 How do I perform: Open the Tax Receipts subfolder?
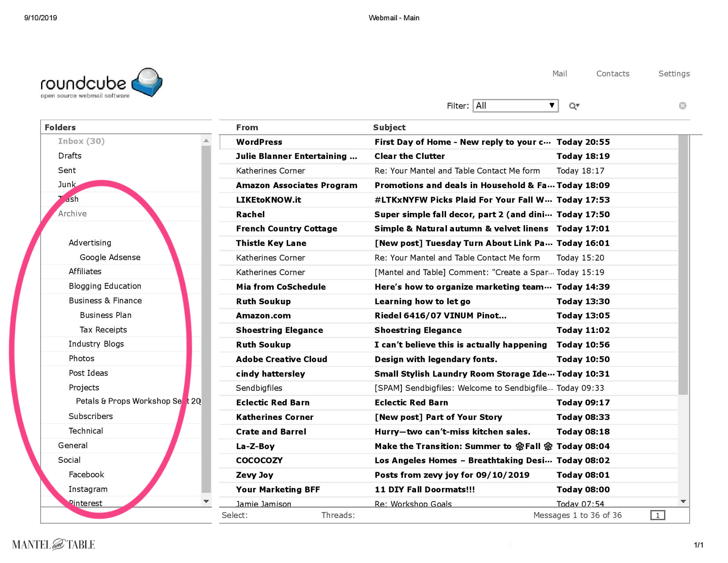121,330
